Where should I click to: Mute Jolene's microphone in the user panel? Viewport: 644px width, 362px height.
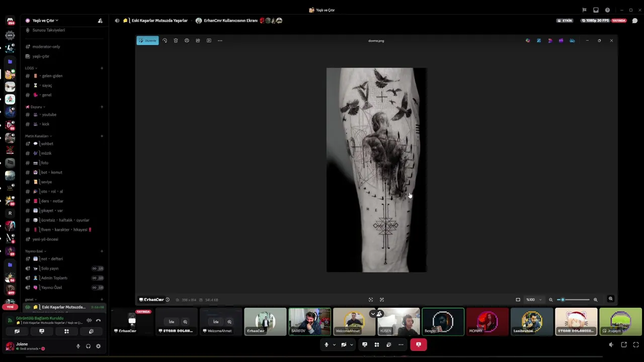tap(78, 346)
